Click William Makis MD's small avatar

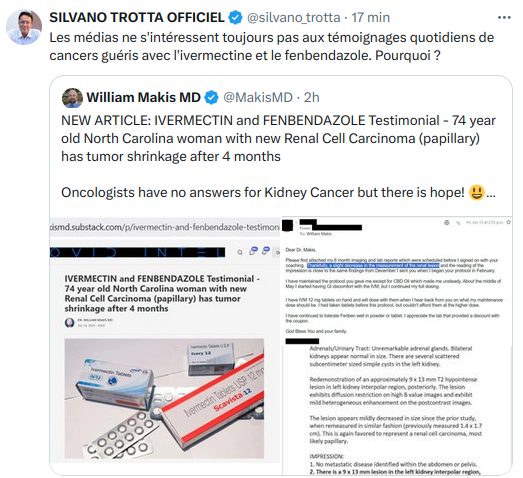tap(72, 98)
